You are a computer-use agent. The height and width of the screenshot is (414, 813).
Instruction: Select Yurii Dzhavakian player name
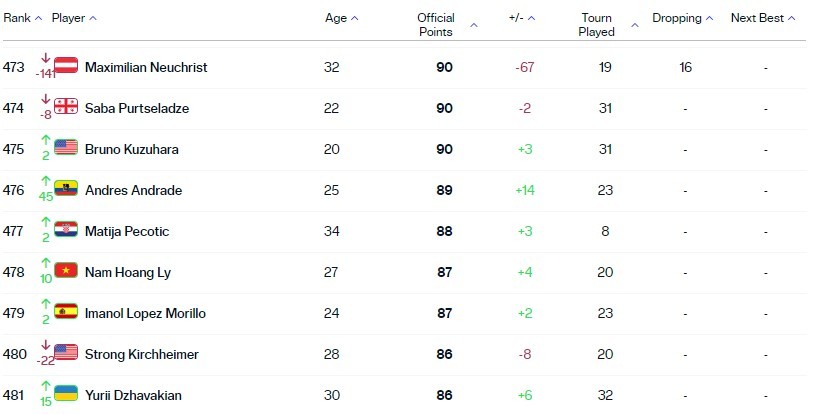click(x=133, y=395)
